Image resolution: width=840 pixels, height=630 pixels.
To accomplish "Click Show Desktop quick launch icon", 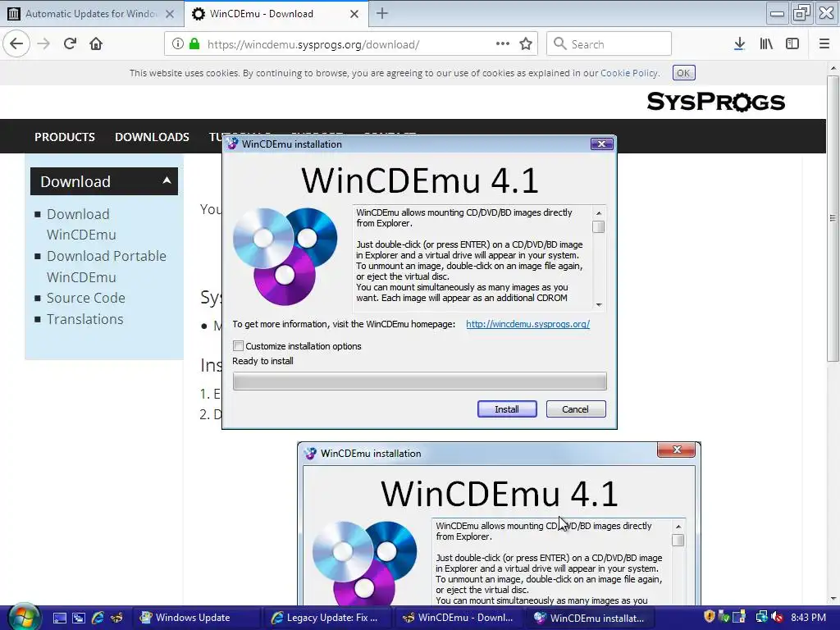I will [x=59, y=618].
